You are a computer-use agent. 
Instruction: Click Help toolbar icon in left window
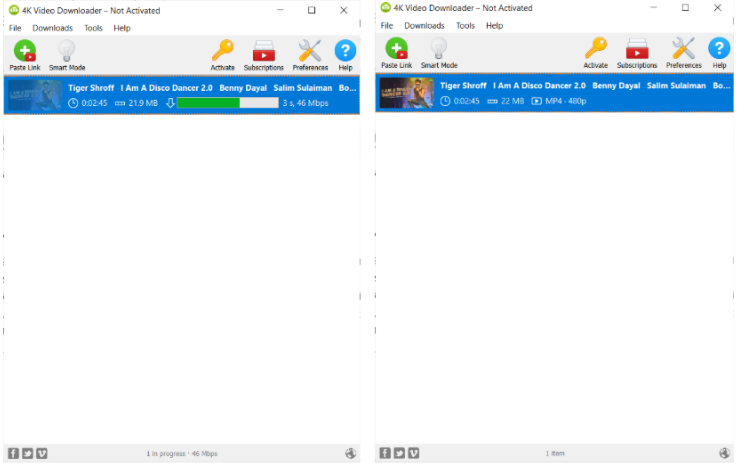[345, 56]
